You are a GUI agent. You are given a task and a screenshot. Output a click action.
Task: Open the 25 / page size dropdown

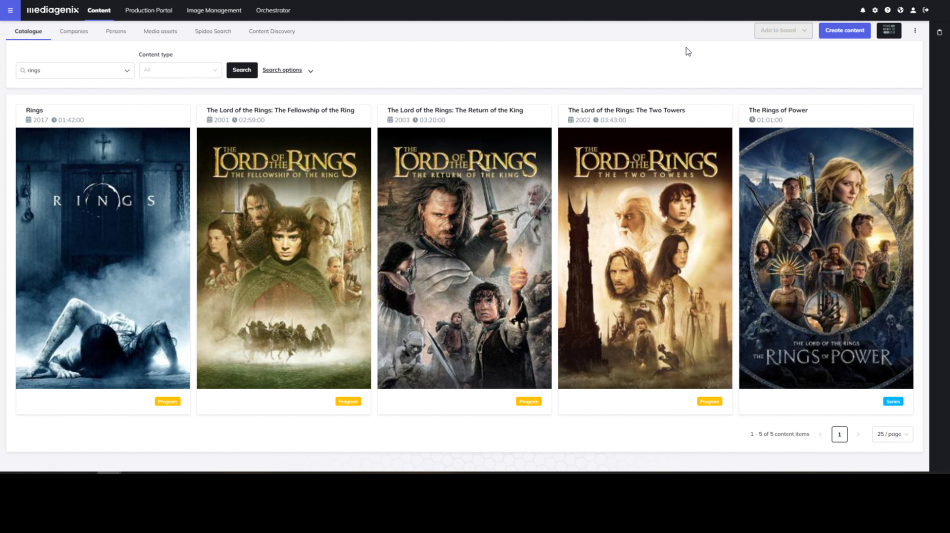coord(892,434)
